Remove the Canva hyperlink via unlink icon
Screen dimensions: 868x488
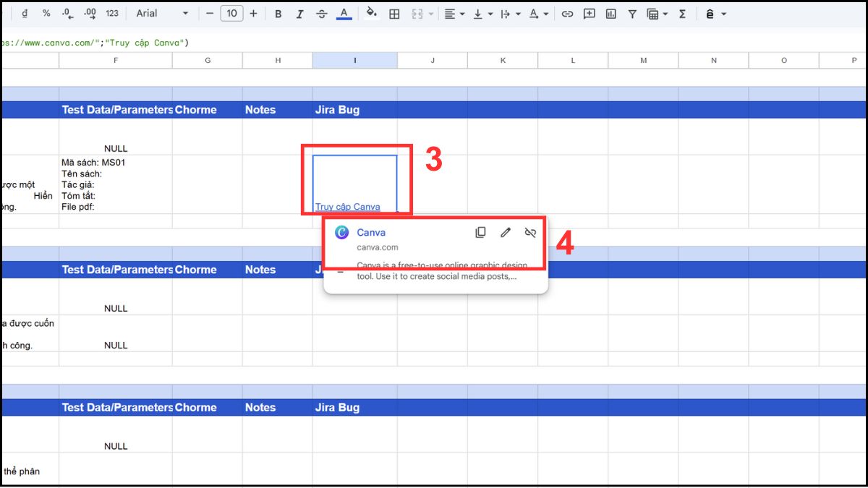[x=530, y=232]
